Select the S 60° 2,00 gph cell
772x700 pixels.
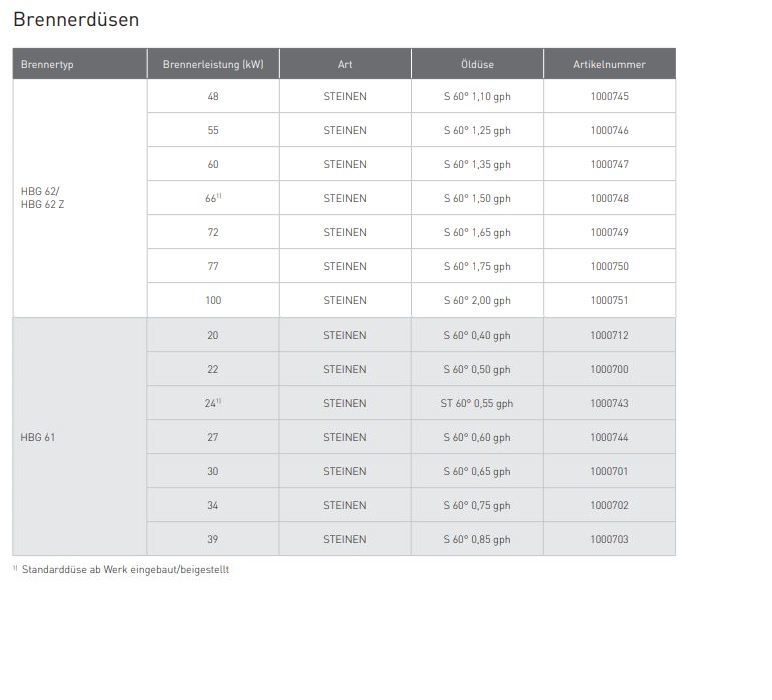[x=477, y=300]
